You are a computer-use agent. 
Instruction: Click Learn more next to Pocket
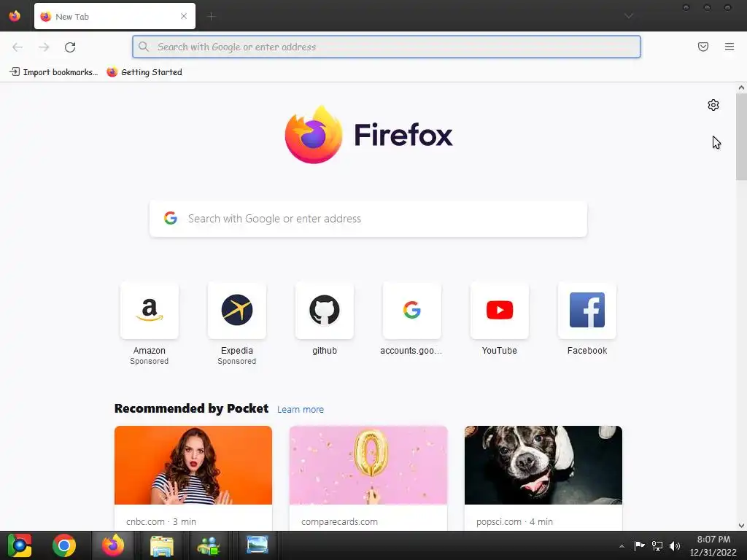click(300, 410)
